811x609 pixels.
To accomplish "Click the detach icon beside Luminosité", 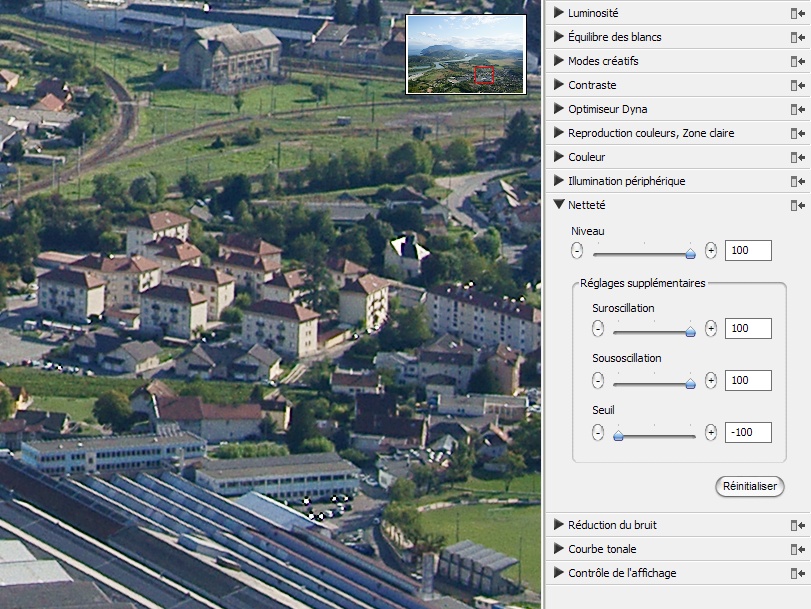I will tap(797, 13).
